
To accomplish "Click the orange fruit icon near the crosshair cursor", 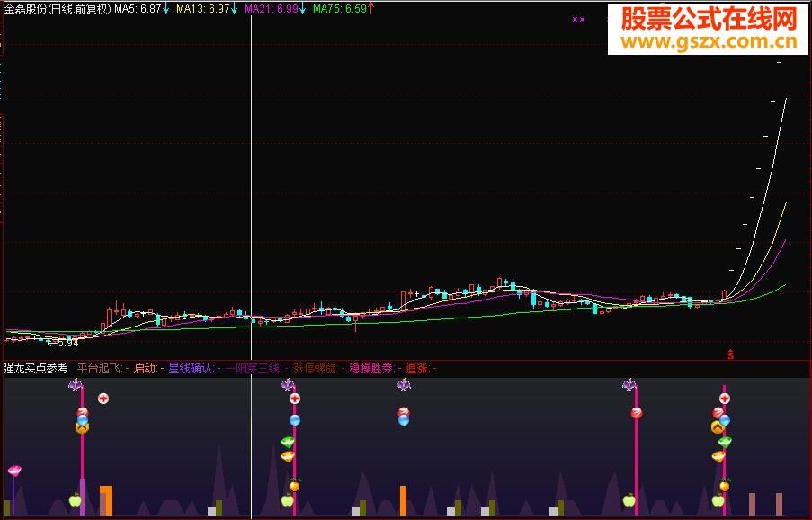I will (x=295, y=485).
